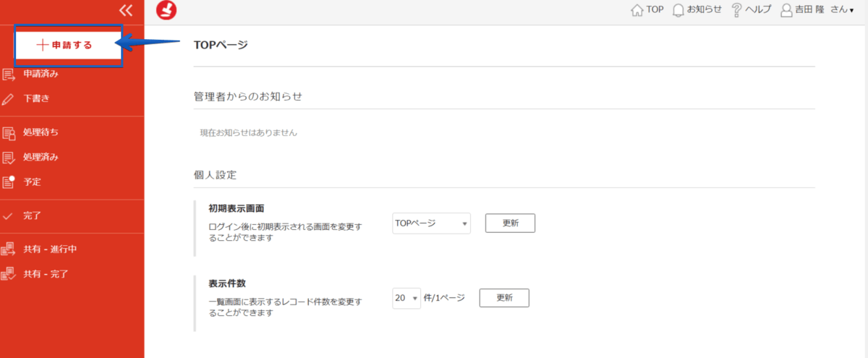The image size is (868, 358).
Task: Open the 表示件数 dropdown showing 20
Action: click(x=407, y=298)
